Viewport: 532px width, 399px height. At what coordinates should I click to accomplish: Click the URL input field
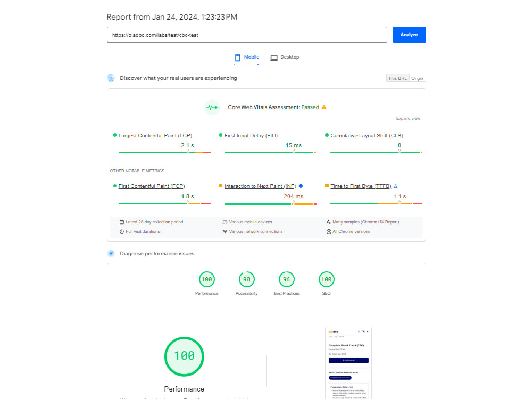246,34
